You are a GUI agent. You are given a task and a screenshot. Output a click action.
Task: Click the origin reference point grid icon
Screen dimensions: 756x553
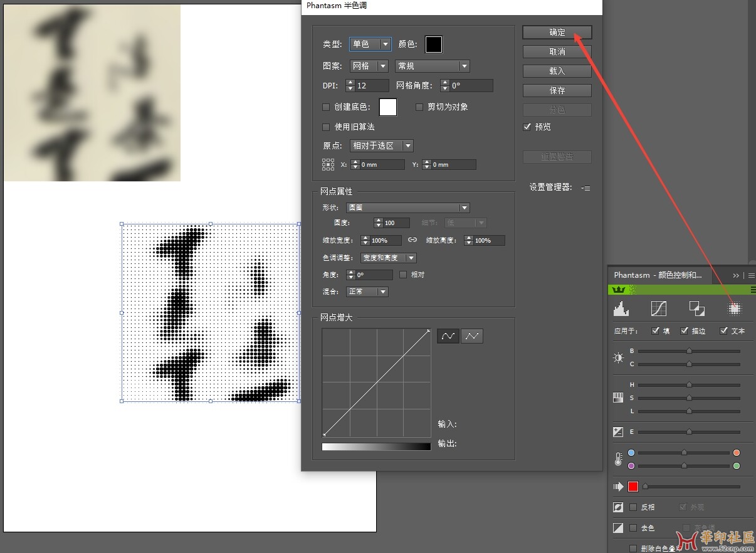point(328,164)
